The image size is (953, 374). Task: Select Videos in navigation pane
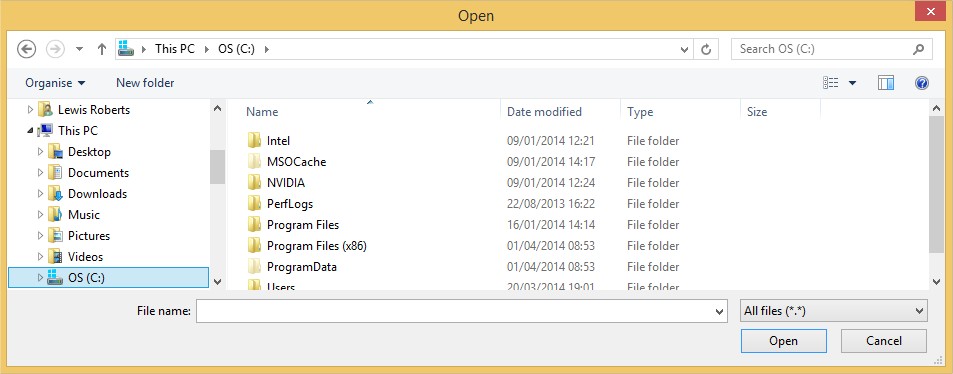pos(86,257)
